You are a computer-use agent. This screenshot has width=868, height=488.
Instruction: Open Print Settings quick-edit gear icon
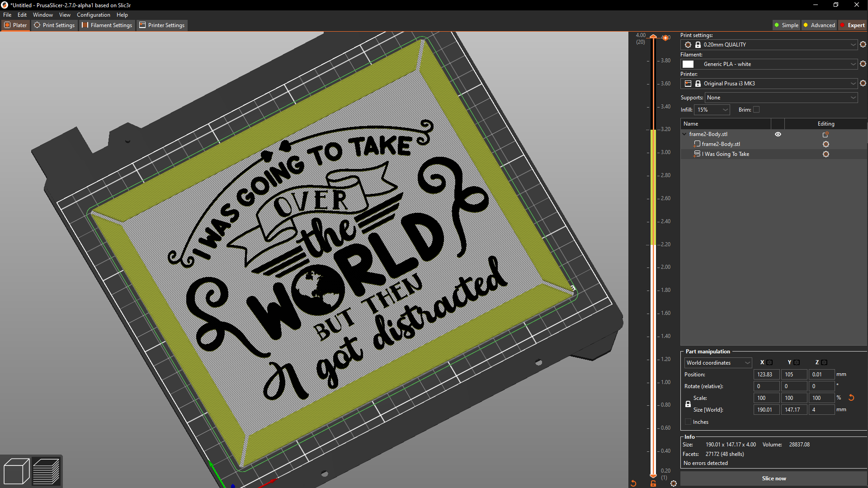pyautogui.click(x=863, y=44)
